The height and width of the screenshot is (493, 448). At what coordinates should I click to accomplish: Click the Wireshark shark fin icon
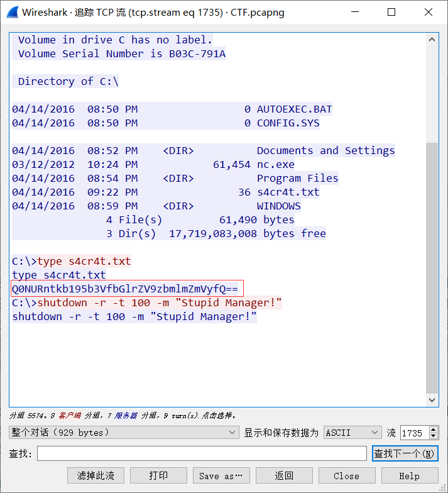(x=13, y=13)
